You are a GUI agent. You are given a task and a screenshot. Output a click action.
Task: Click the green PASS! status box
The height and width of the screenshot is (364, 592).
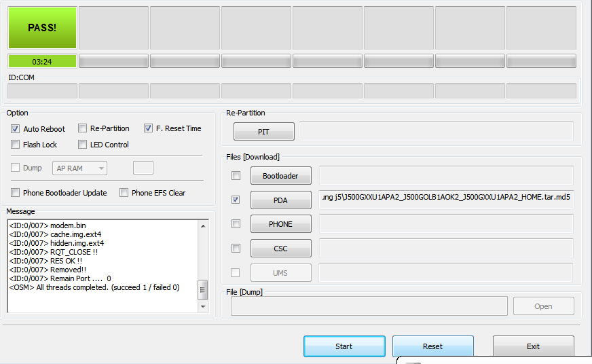(42, 28)
